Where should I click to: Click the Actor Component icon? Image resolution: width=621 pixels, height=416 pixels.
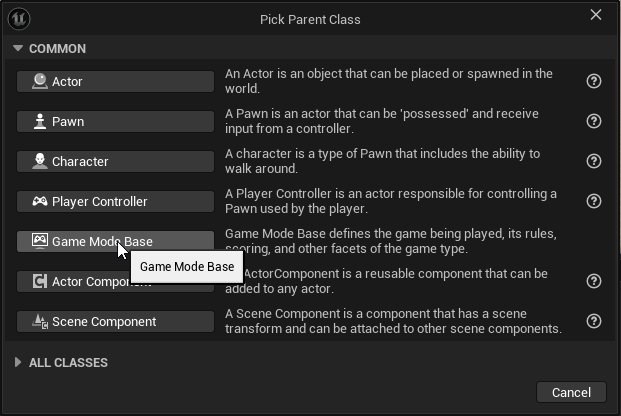coord(40,281)
